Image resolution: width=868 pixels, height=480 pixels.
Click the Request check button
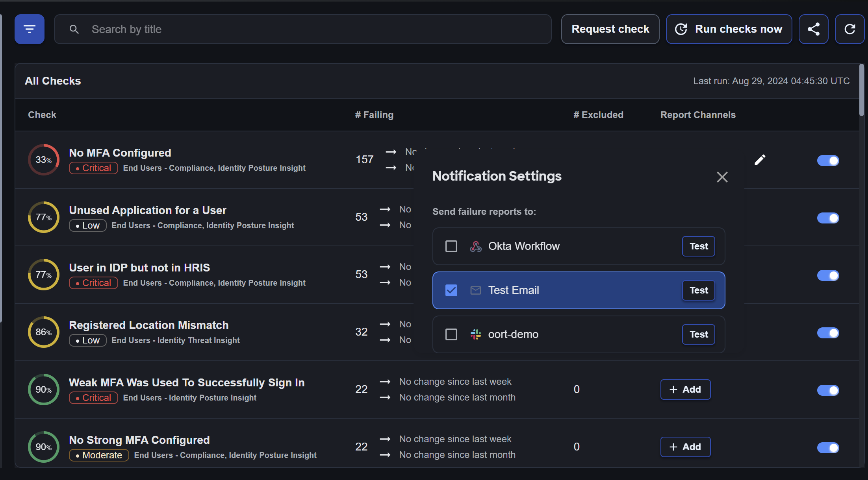click(610, 29)
